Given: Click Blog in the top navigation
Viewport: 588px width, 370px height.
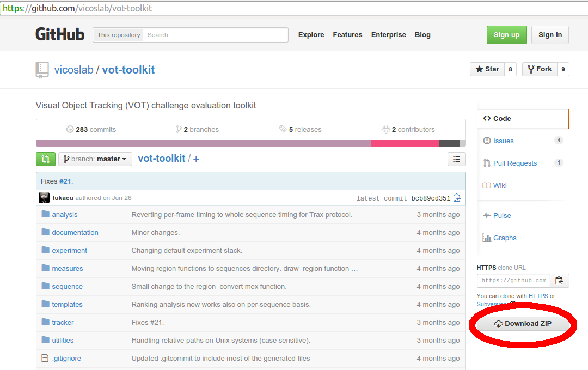Looking at the screenshot, I should [422, 35].
